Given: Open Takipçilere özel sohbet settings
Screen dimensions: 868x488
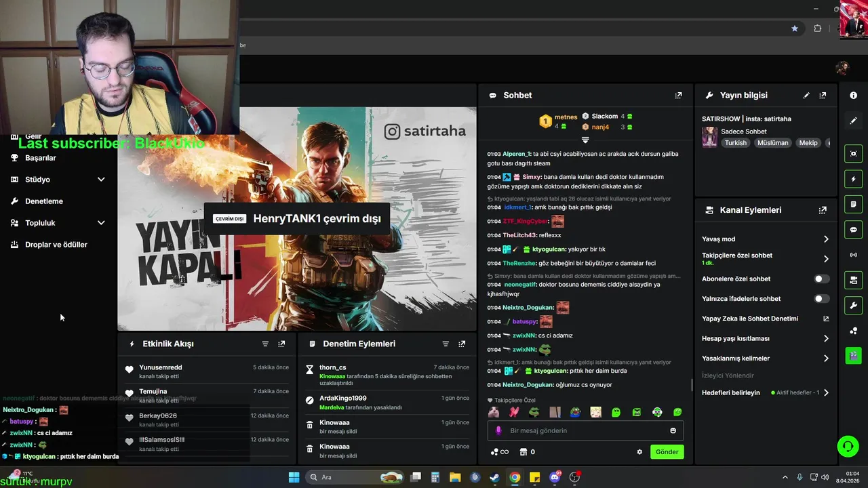Looking at the screenshot, I should pyautogui.click(x=766, y=259).
